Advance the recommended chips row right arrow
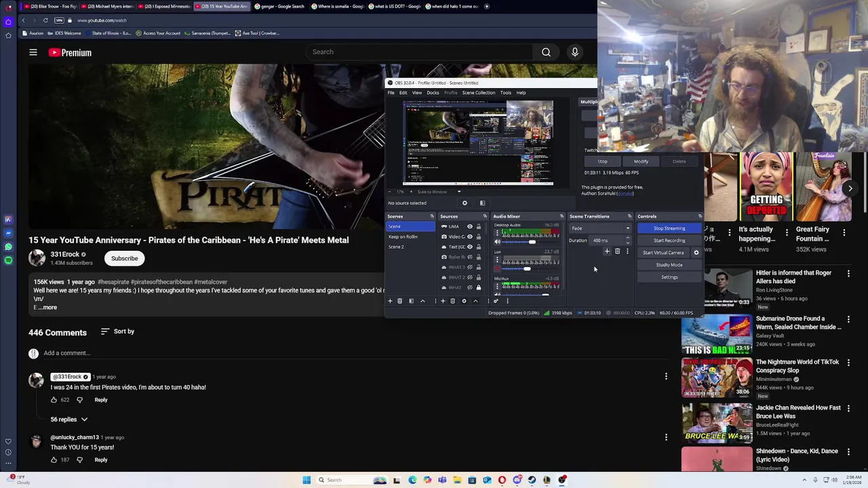 (x=850, y=189)
